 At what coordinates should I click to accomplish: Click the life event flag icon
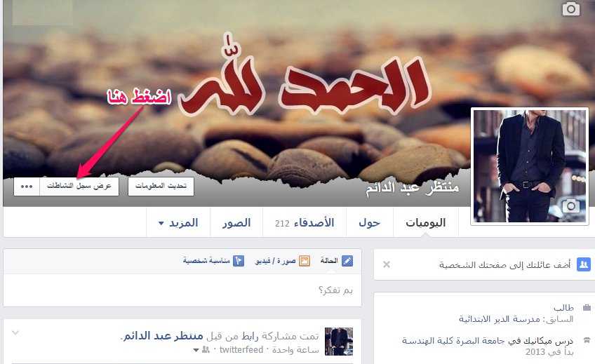[239, 261]
